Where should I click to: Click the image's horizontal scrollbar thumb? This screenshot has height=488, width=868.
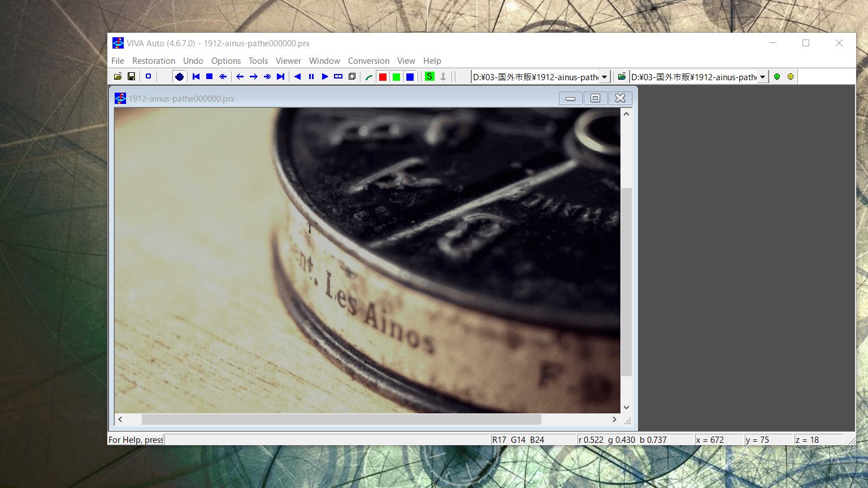341,420
